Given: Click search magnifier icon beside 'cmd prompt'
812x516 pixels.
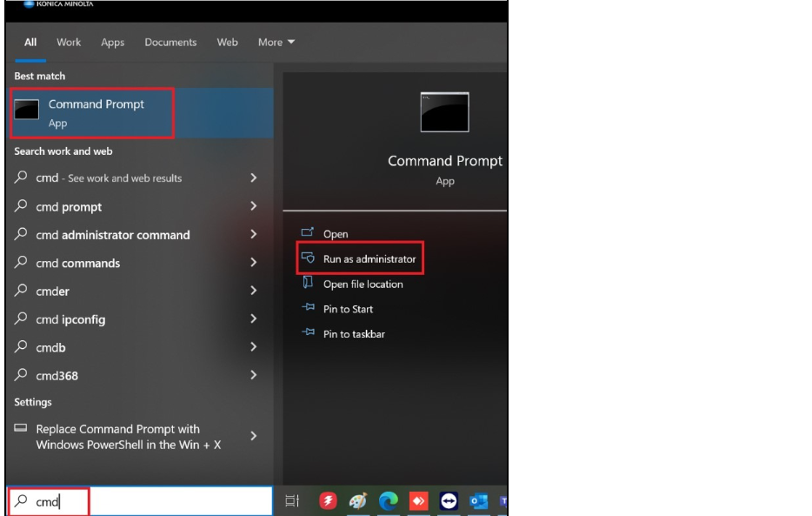Looking at the screenshot, I should [x=21, y=205].
